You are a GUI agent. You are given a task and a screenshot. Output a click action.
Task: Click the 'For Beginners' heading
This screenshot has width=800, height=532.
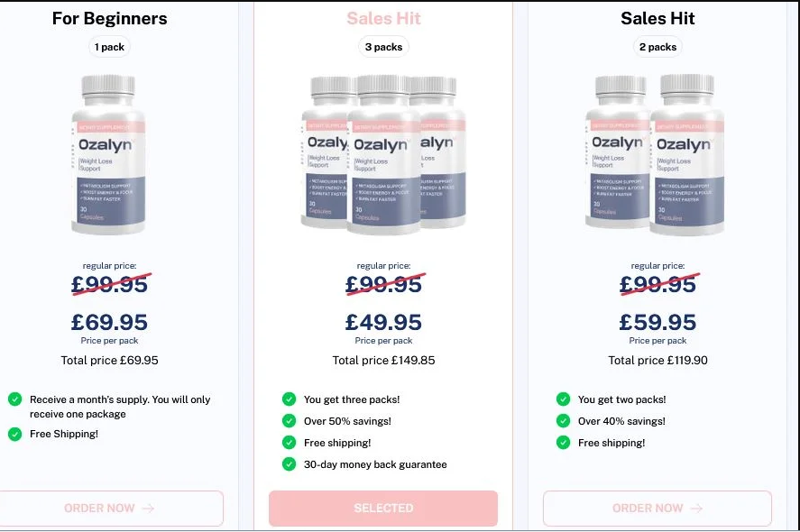tap(109, 18)
